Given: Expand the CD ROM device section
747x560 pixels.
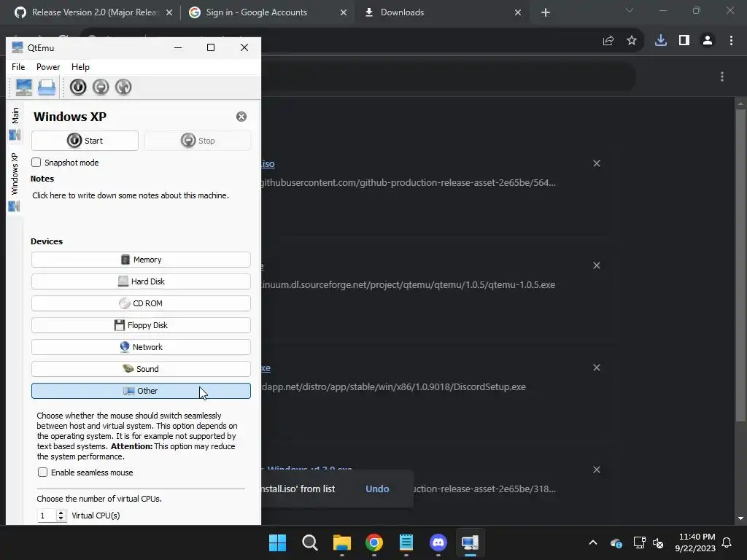Looking at the screenshot, I should coord(141,303).
